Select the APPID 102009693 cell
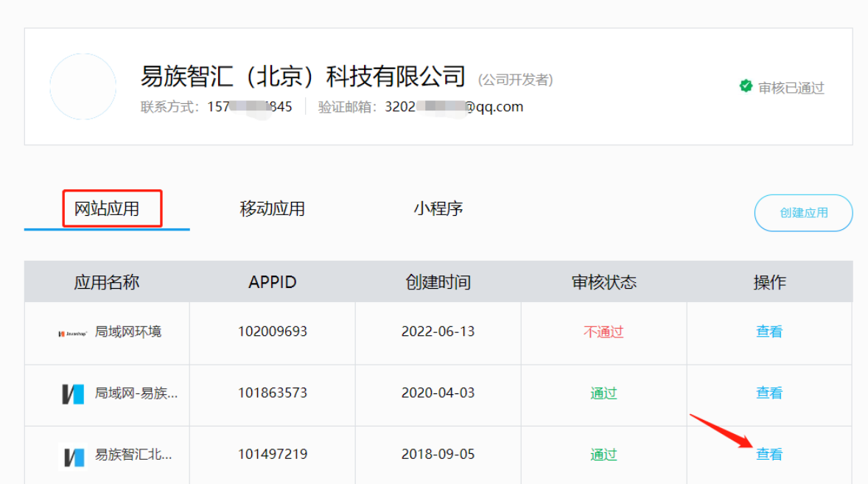868x484 pixels. point(272,332)
